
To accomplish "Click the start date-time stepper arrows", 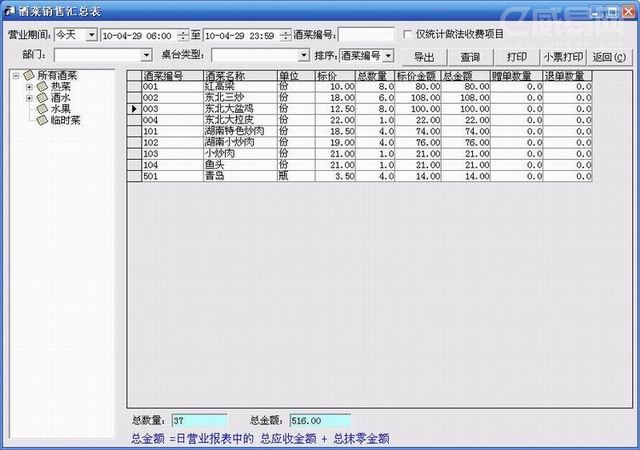I will [x=182, y=35].
